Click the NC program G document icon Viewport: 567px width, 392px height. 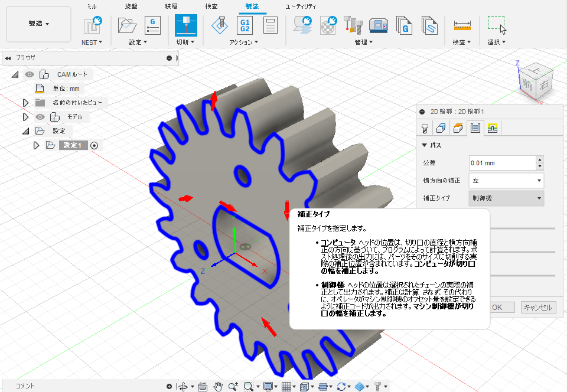tap(152, 25)
